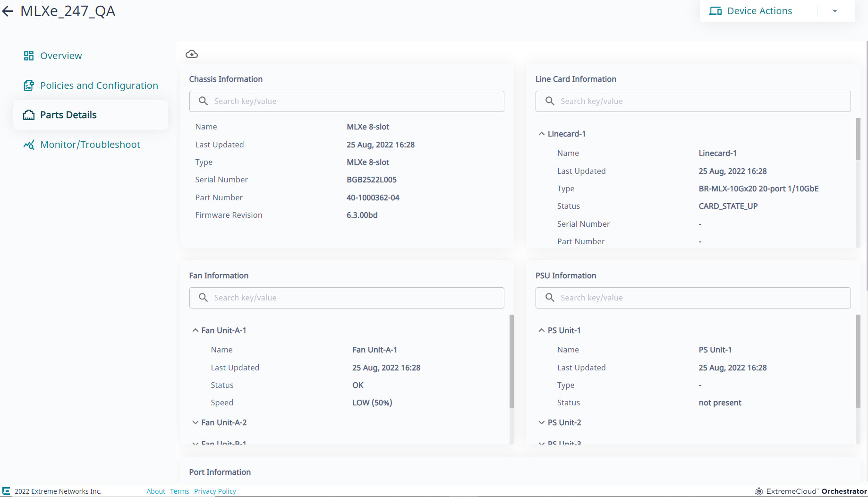Open the Privacy Policy link
The width and height of the screenshot is (868, 497).
[215, 491]
